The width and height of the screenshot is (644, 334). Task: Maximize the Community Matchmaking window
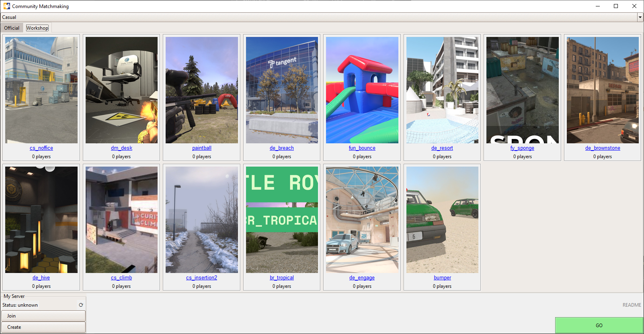tap(615, 6)
